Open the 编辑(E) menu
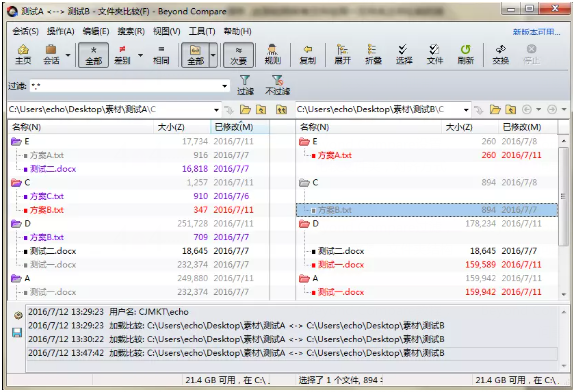 pos(96,31)
